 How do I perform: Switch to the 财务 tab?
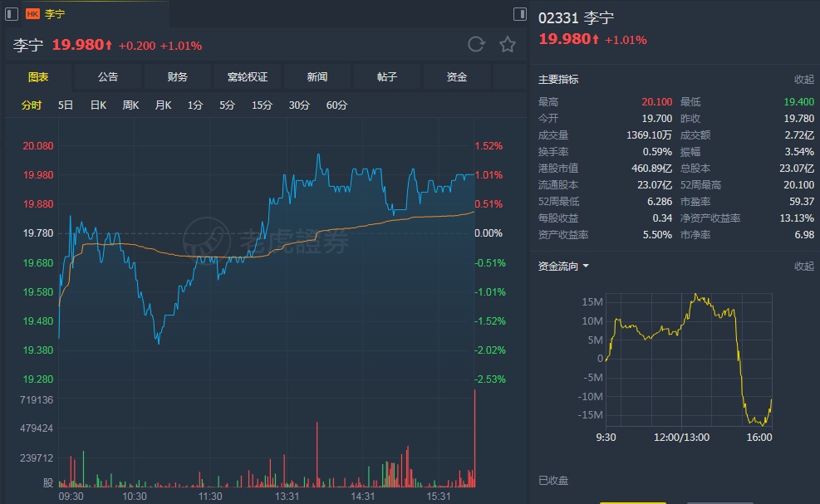(x=178, y=77)
